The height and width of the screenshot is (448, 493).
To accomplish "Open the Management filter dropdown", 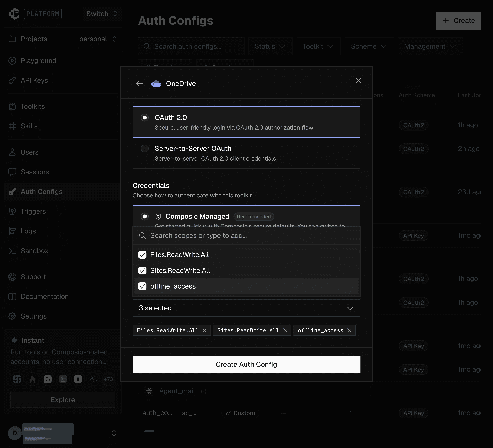I will point(430,46).
